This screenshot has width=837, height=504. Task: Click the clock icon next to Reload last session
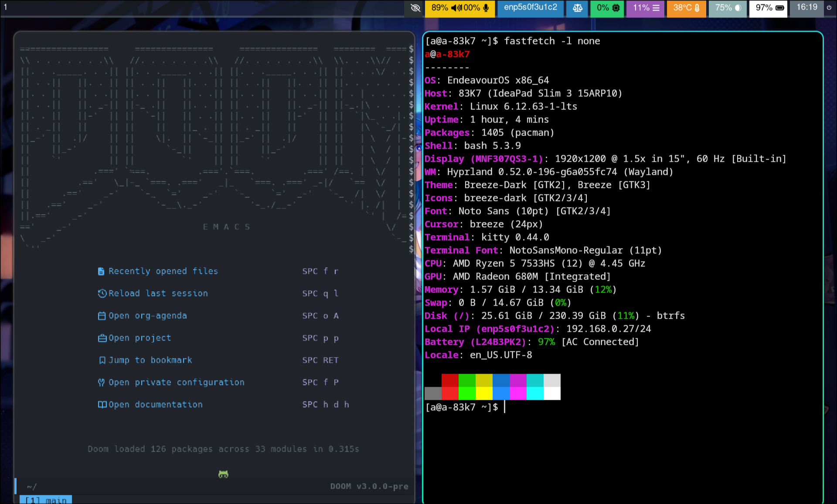click(102, 293)
